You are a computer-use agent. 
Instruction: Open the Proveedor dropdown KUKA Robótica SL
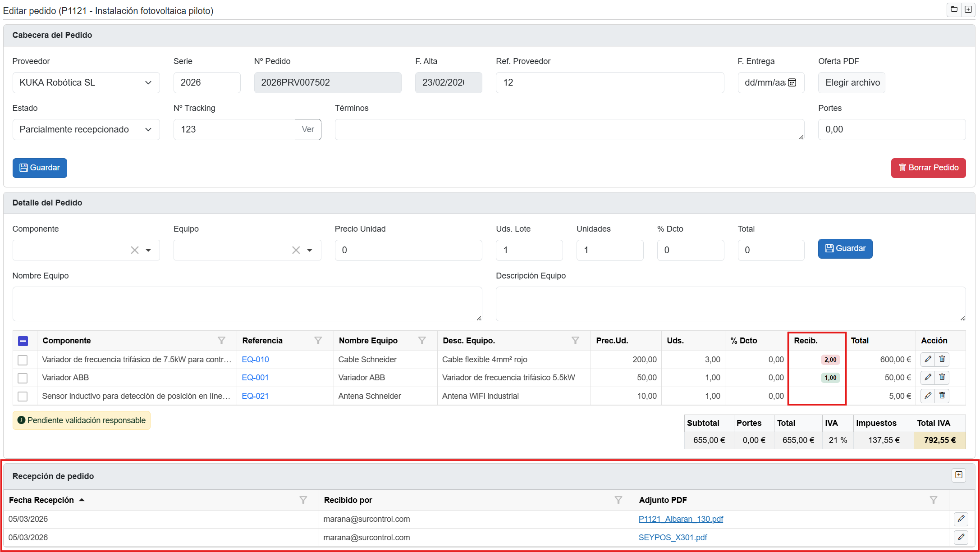pos(86,82)
